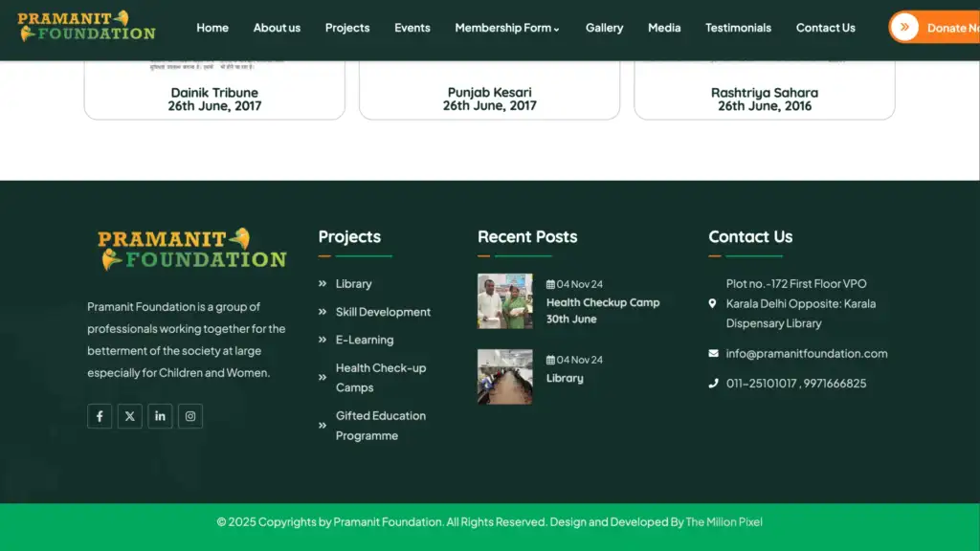
Task: Open the LinkedIn profile icon
Action: click(x=160, y=415)
